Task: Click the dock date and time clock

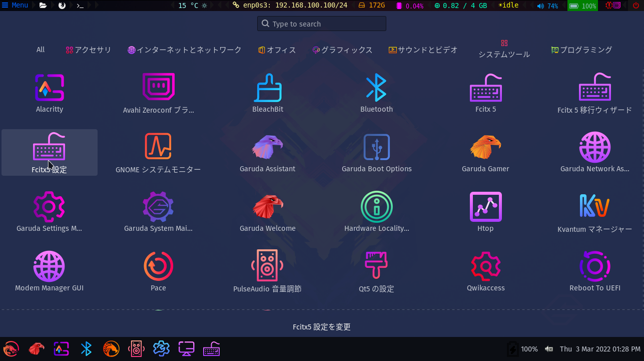Action: (x=600, y=349)
